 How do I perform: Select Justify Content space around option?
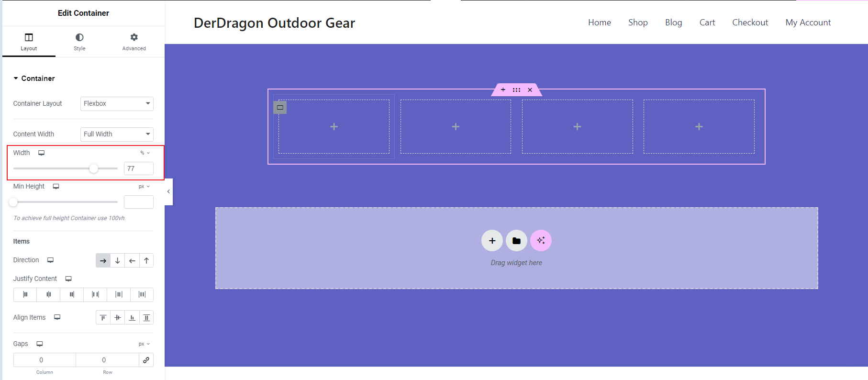click(119, 294)
